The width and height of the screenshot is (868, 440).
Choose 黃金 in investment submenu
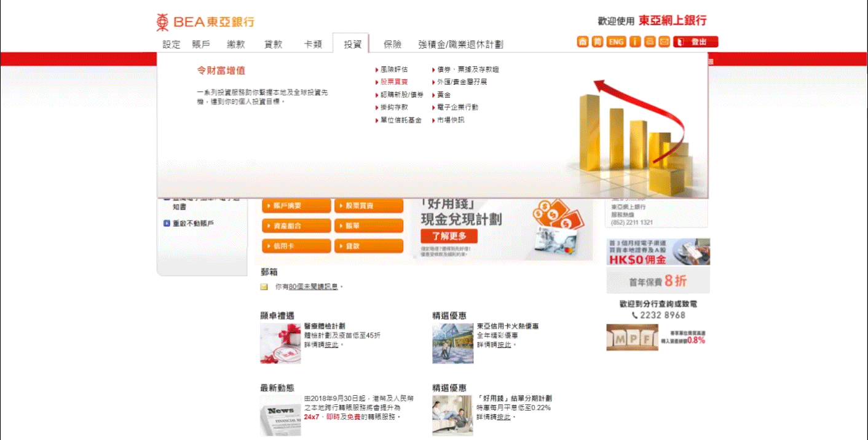point(444,95)
